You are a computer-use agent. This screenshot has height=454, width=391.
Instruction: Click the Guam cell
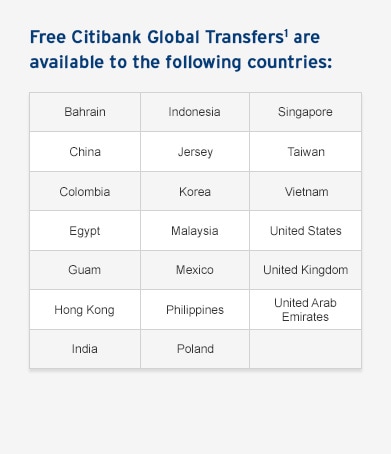[x=85, y=270]
